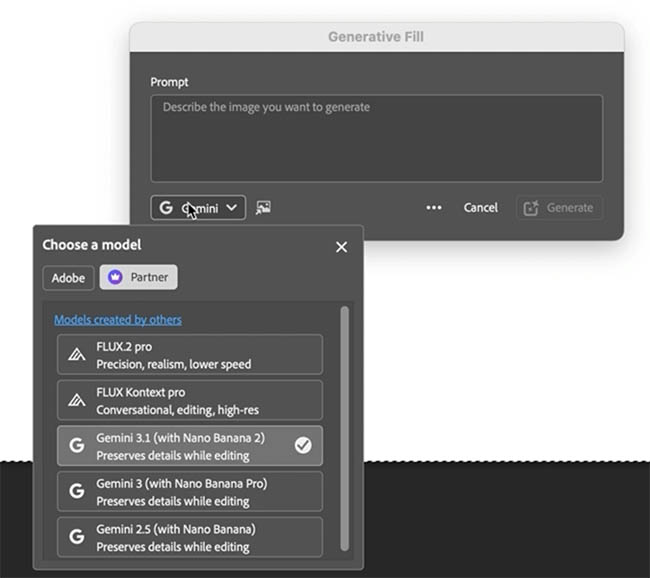650x578 pixels.
Task: Click the 'Conversational, editing, high-res' description
Action: 177,410
